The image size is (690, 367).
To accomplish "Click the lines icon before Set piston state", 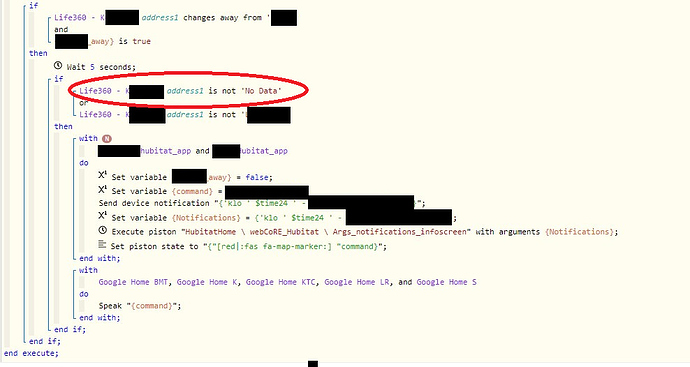I will tap(102, 244).
